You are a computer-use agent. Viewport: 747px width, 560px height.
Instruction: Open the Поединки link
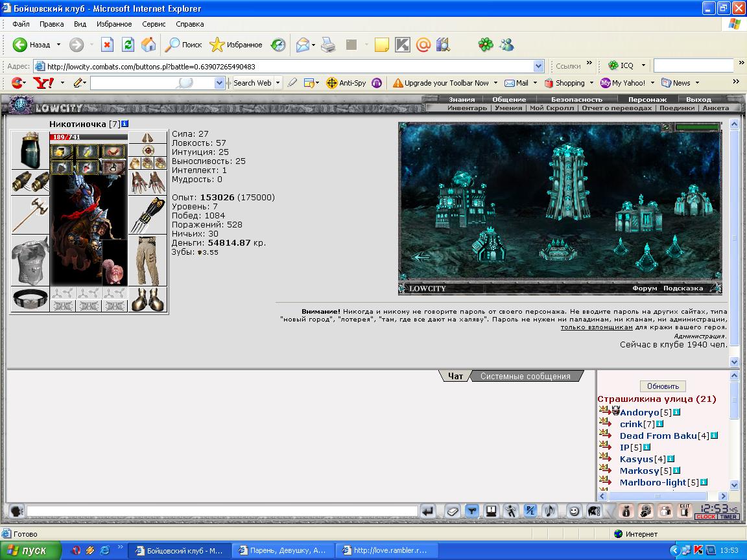point(677,108)
